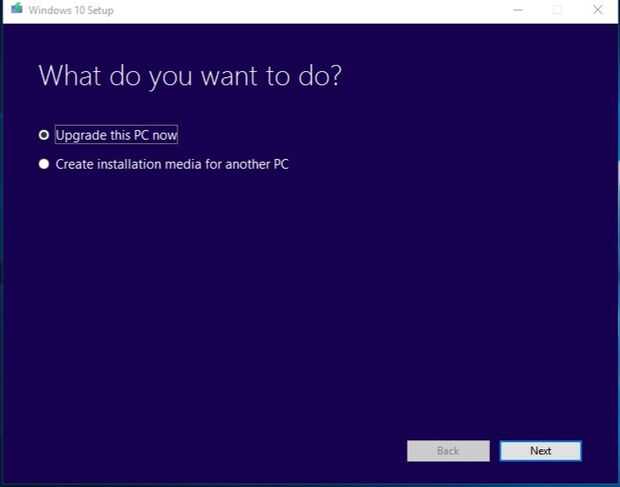This screenshot has width=620, height=487.
Task: Click the 'Upgrade this PC now' label text
Action: (x=116, y=135)
